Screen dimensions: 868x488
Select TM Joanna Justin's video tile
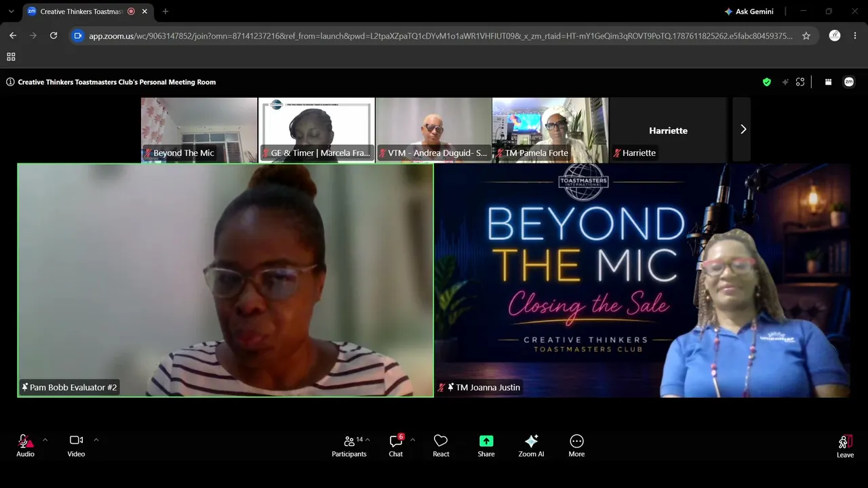642,280
